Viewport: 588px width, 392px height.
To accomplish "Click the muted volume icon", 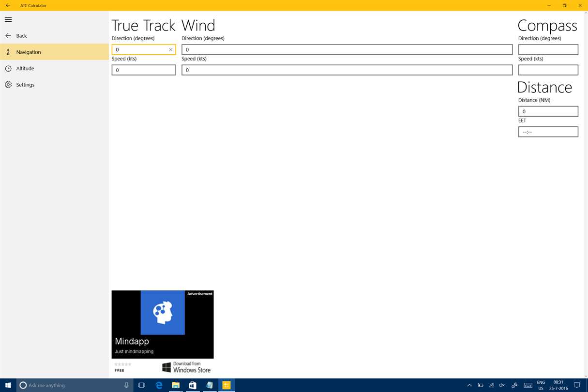I will (x=502, y=385).
